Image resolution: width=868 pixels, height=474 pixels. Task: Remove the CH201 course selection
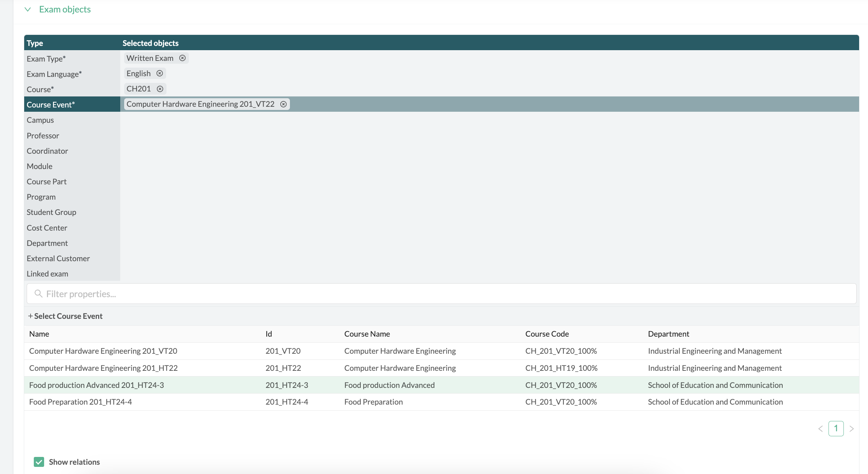160,89
